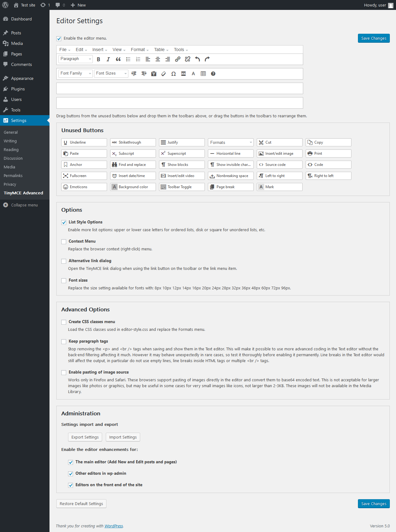Click the align left icon
The image size is (396, 532).
(148, 59)
